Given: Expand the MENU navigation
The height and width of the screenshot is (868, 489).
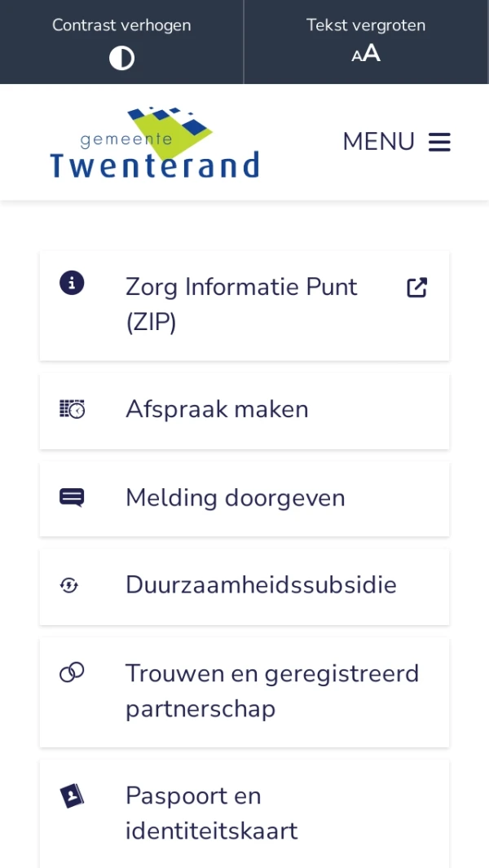Looking at the screenshot, I should tap(397, 142).
